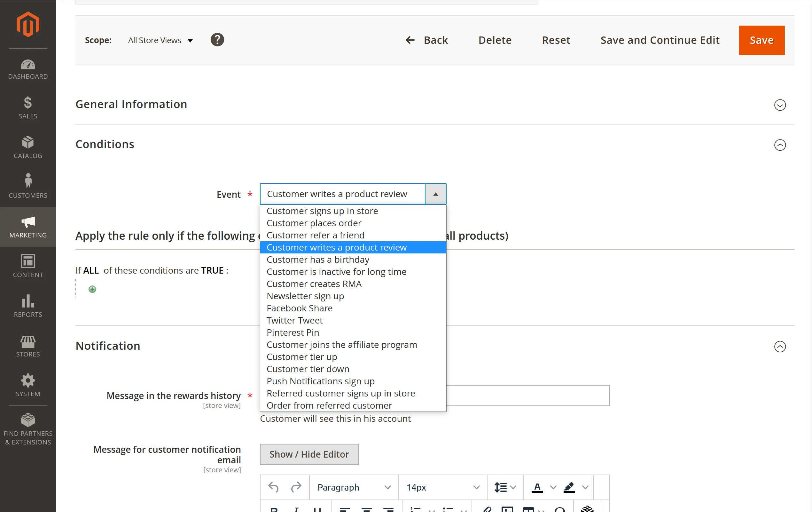812x512 pixels.
Task: Open the Magento Dashboard from the sidebar
Action: tap(27, 69)
